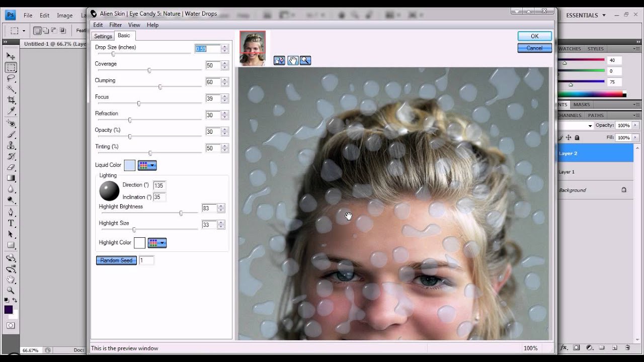
Task: Select Layer 1 in Layers panel
Action: point(595,172)
